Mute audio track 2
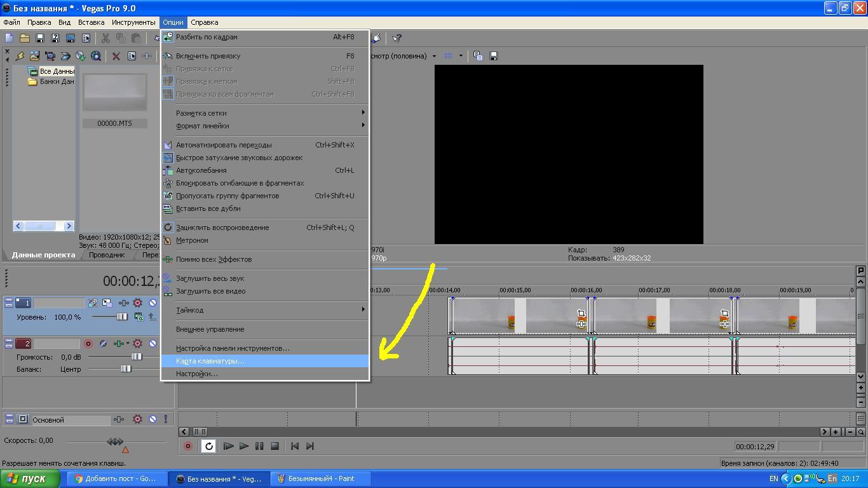The height and width of the screenshot is (488, 868). coord(153,344)
